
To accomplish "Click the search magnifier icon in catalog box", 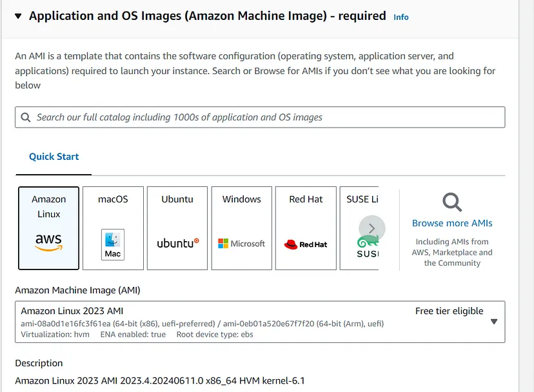I will (26, 117).
